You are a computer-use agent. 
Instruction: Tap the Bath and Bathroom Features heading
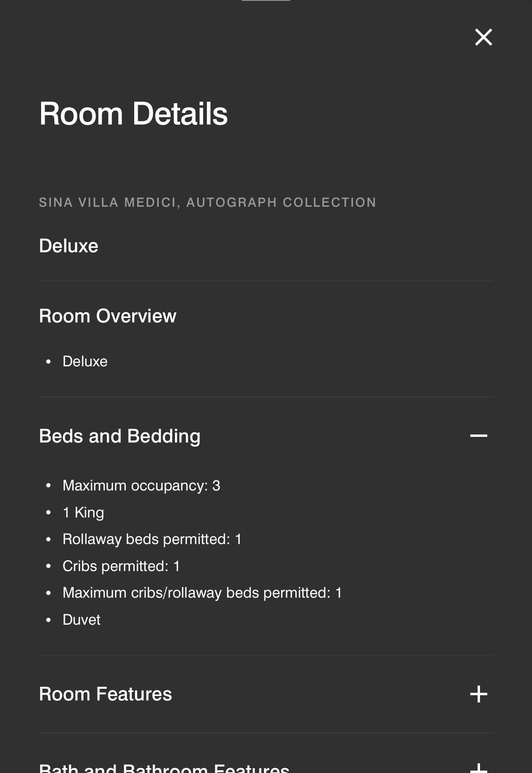[x=164, y=769]
